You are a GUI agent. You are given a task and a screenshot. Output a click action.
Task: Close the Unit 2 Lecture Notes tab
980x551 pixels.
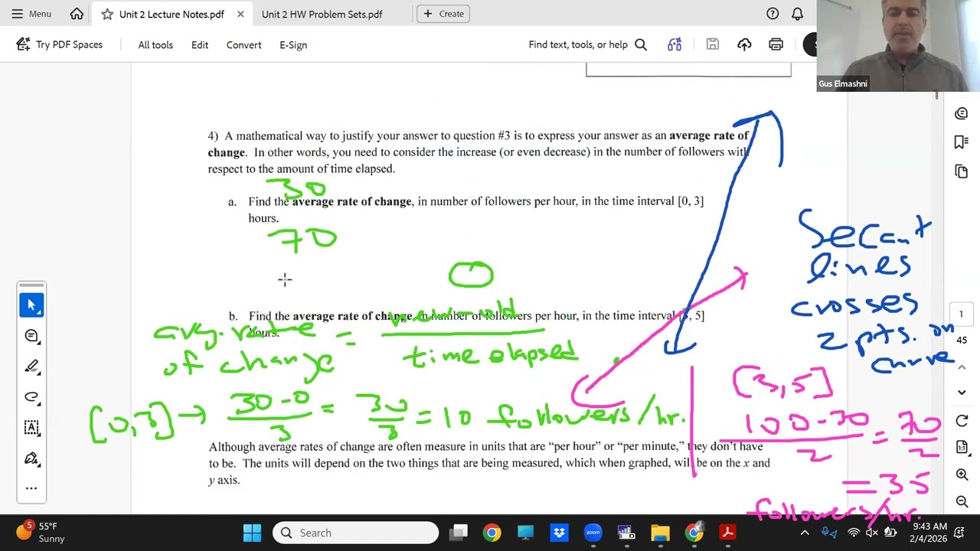[x=240, y=14]
